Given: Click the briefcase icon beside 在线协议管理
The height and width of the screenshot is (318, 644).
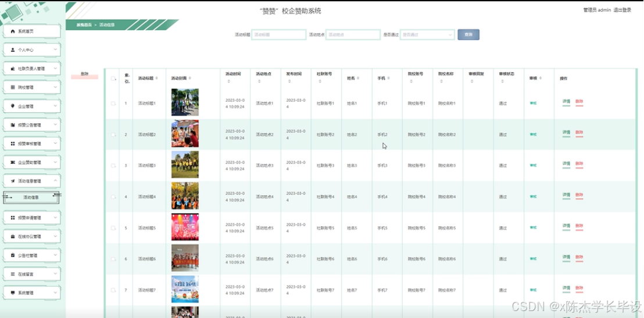Looking at the screenshot, I should point(13,237).
